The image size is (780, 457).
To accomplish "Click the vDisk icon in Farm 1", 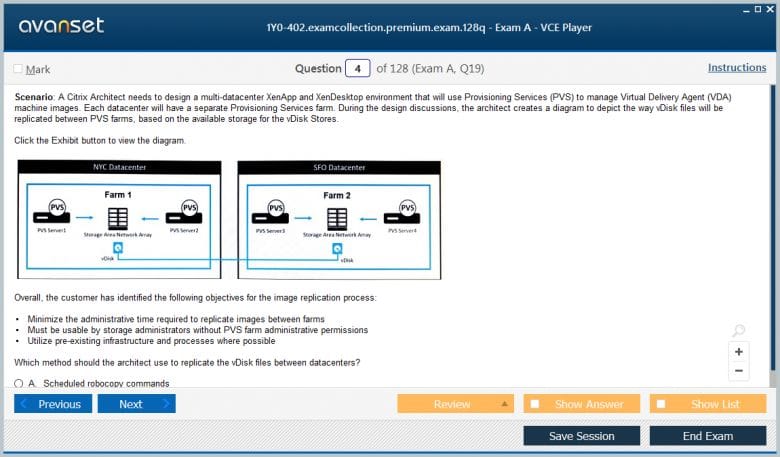I will click(x=118, y=247).
